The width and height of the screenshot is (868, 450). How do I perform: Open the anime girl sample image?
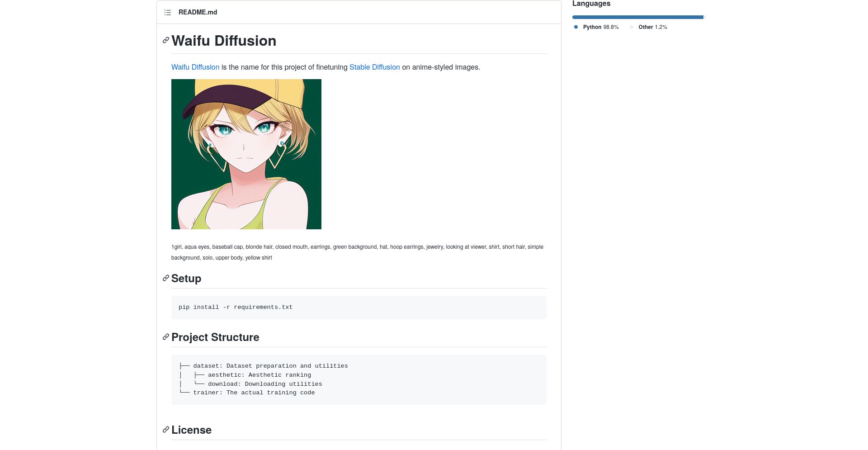click(246, 154)
